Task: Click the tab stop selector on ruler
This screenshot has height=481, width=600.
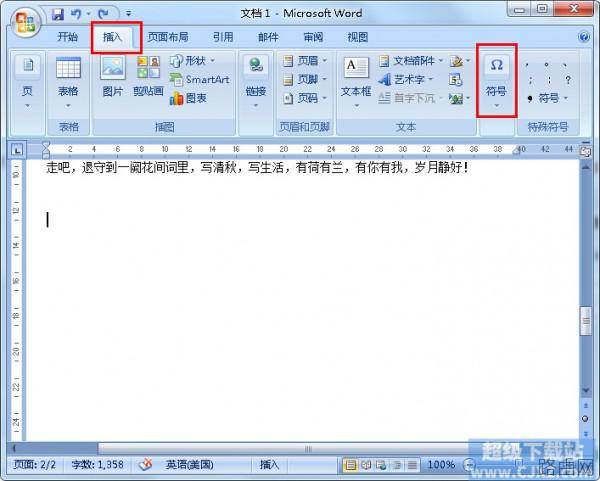Action: [x=17, y=150]
